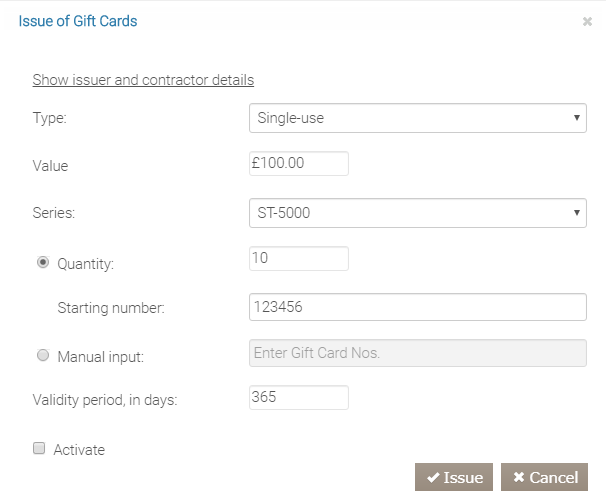The width and height of the screenshot is (606, 504).
Task: Click the Quantity label text
Action: point(86,264)
